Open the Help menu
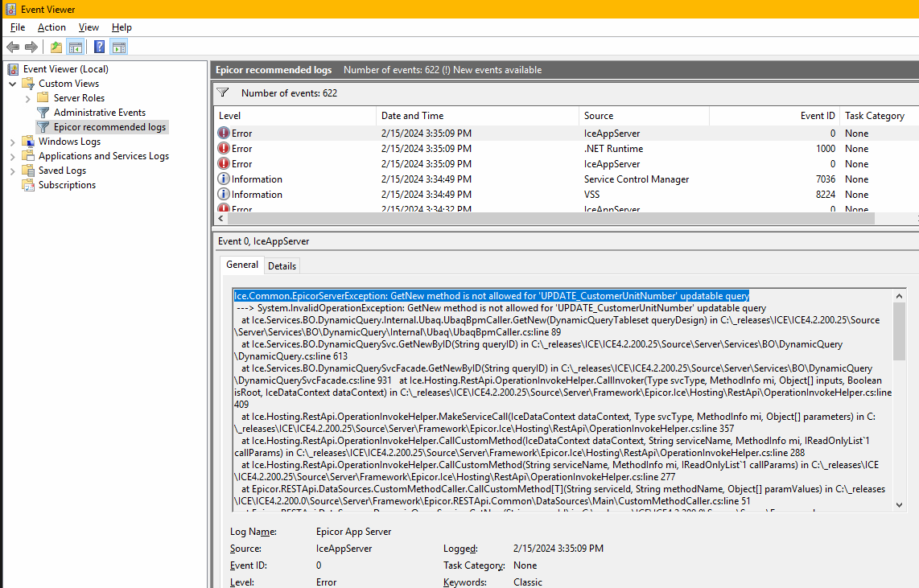 (122, 27)
